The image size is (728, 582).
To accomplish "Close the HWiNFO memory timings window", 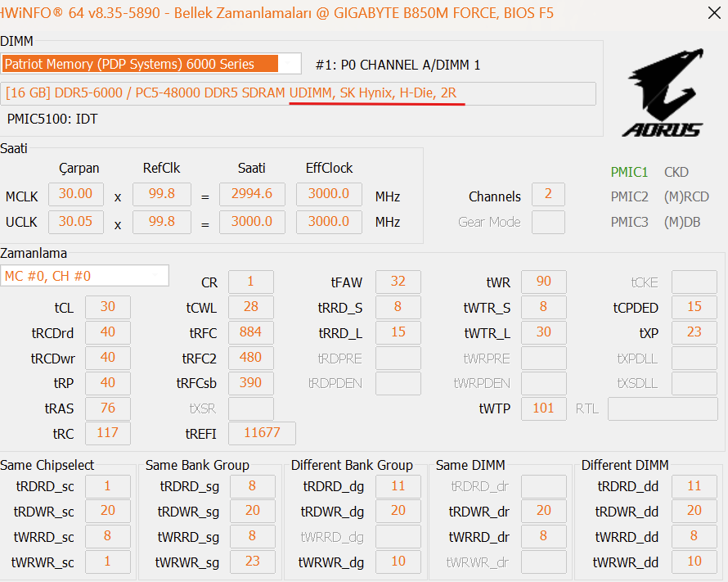I will click(x=715, y=12).
